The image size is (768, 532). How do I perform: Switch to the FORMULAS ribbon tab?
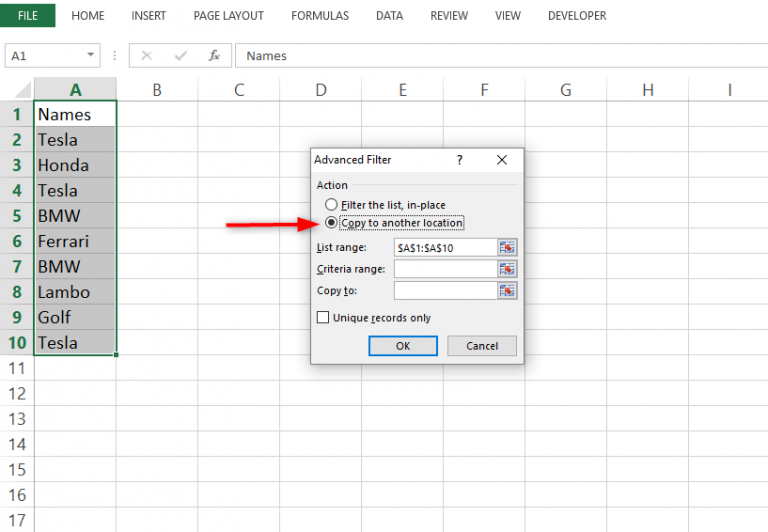pos(320,16)
